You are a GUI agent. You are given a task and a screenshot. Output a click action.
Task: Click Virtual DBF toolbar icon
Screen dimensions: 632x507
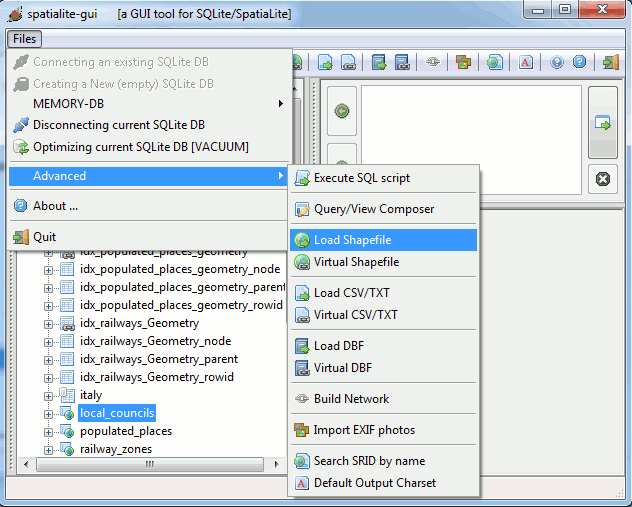click(x=402, y=62)
